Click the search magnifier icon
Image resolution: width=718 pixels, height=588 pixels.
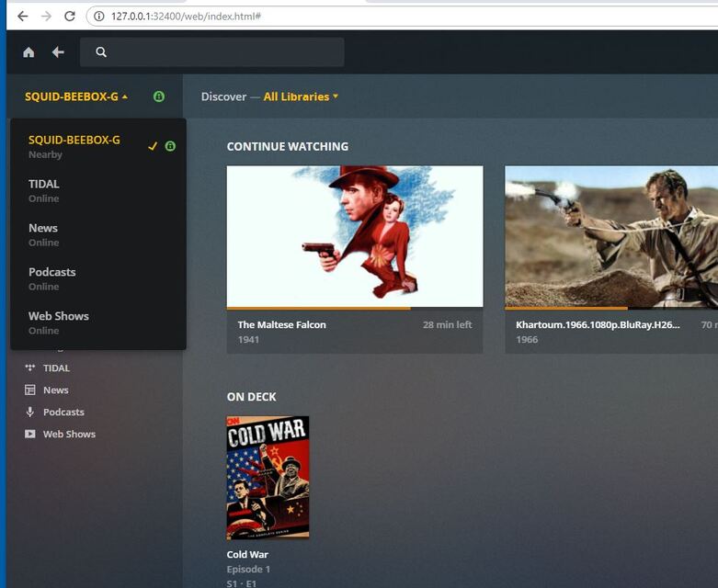coord(101,52)
